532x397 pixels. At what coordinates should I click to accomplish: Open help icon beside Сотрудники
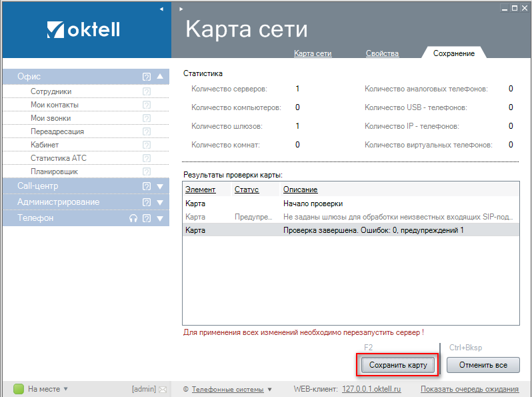tap(147, 92)
